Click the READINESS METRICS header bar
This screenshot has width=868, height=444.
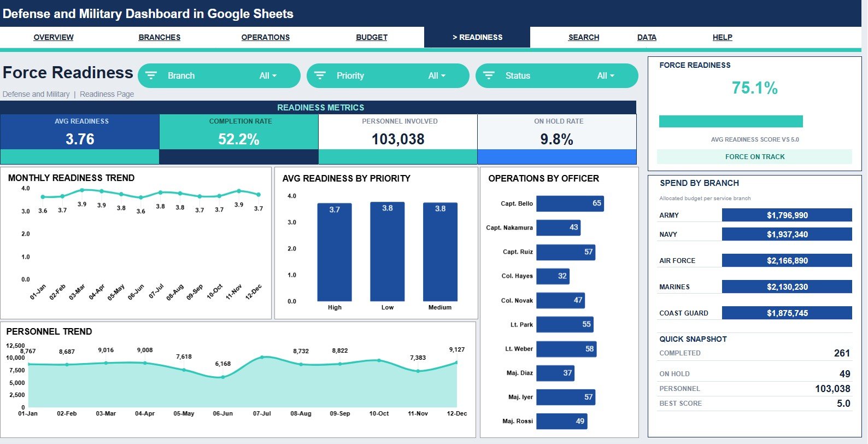318,108
